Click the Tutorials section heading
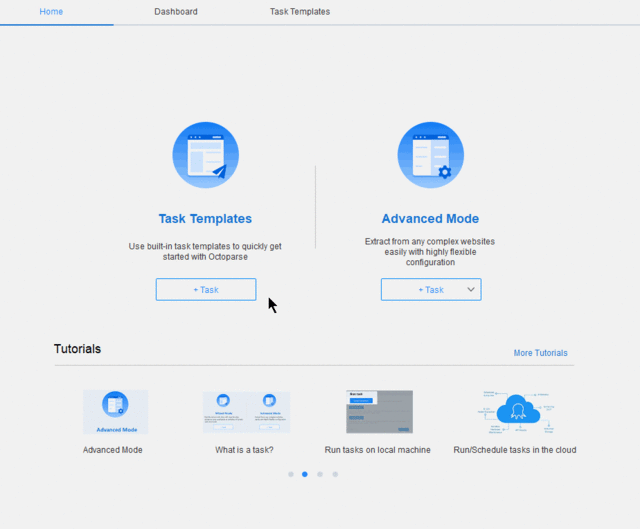Image resolution: width=640 pixels, height=529 pixels. [x=78, y=349]
